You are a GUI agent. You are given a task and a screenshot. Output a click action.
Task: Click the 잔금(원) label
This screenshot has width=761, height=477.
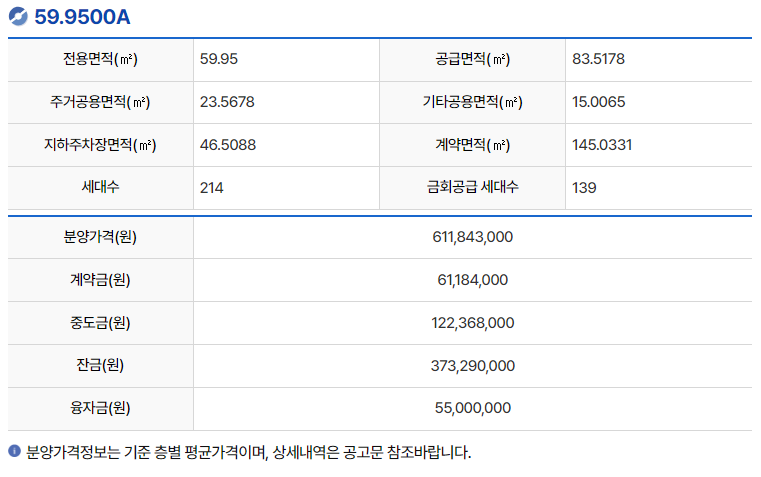point(100,365)
